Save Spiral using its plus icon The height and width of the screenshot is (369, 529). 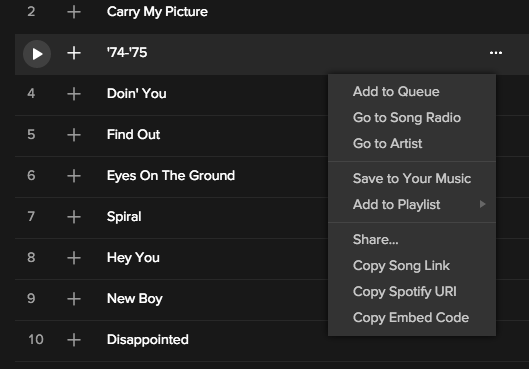pos(74,217)
